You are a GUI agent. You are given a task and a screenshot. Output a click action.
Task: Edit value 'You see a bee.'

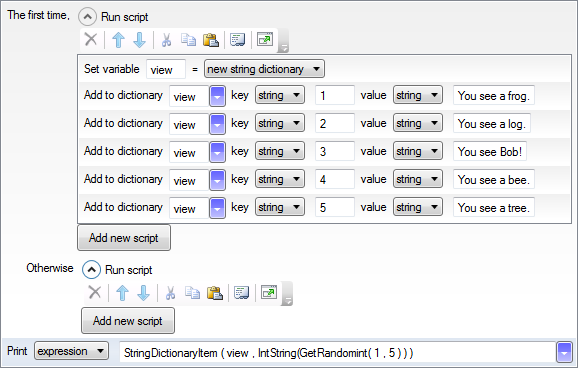tap(494, 180)
